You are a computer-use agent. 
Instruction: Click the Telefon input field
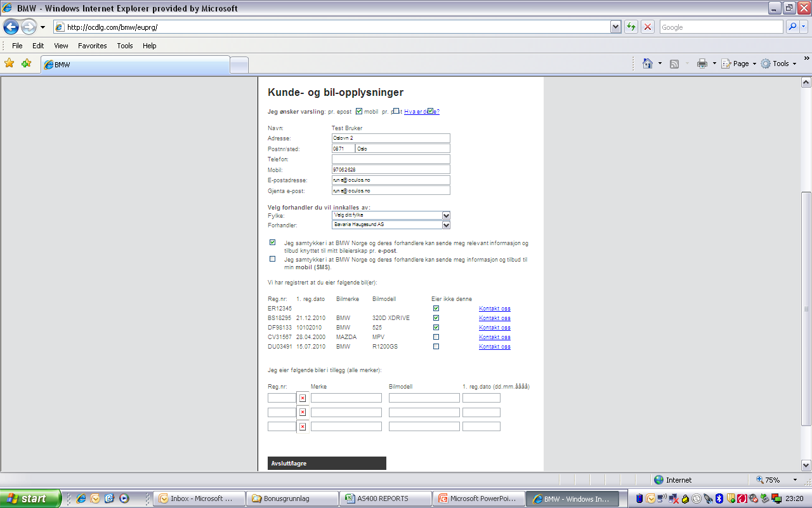[x=391, y=159]
